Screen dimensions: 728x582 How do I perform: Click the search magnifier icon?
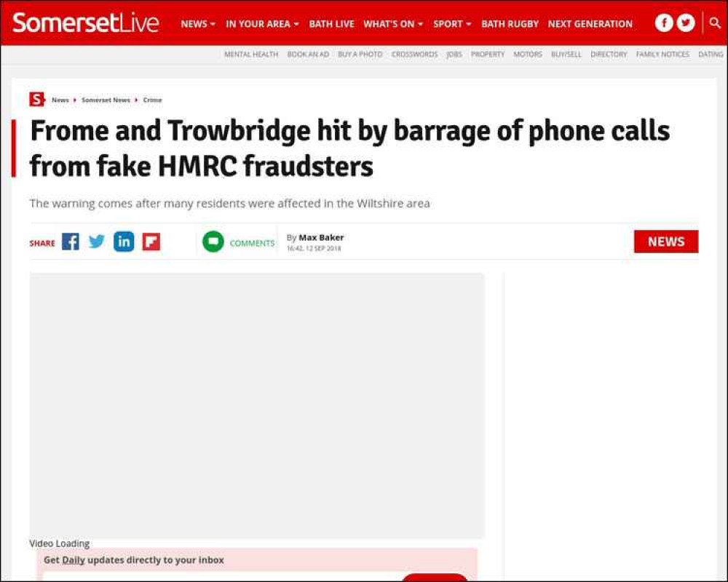tap(715, 23)
